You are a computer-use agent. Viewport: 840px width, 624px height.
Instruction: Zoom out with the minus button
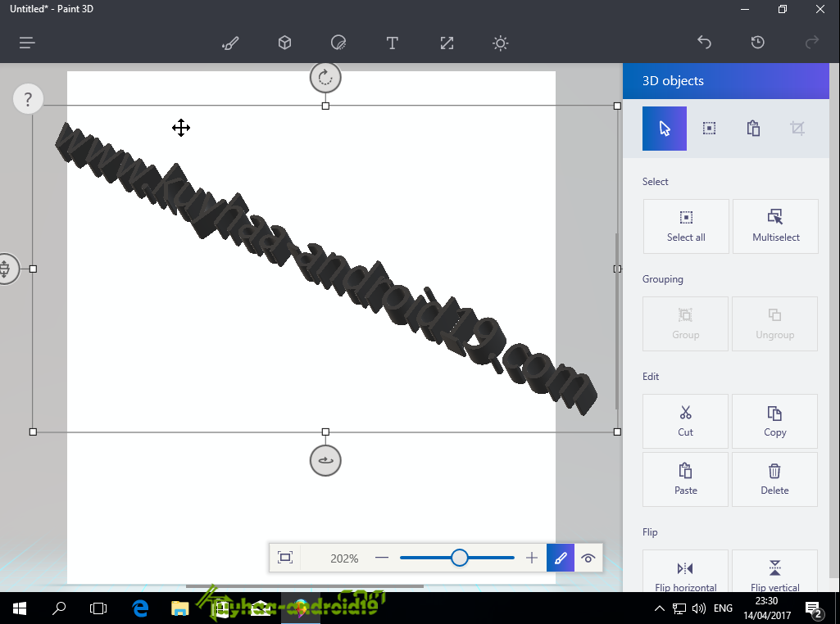click(x=381, y=558)
